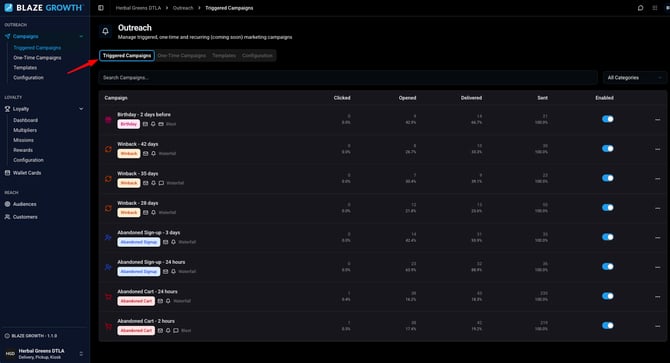Open Rewards in the Loyalty section
This screenshot has width=670, height=363.
point(23,150)
